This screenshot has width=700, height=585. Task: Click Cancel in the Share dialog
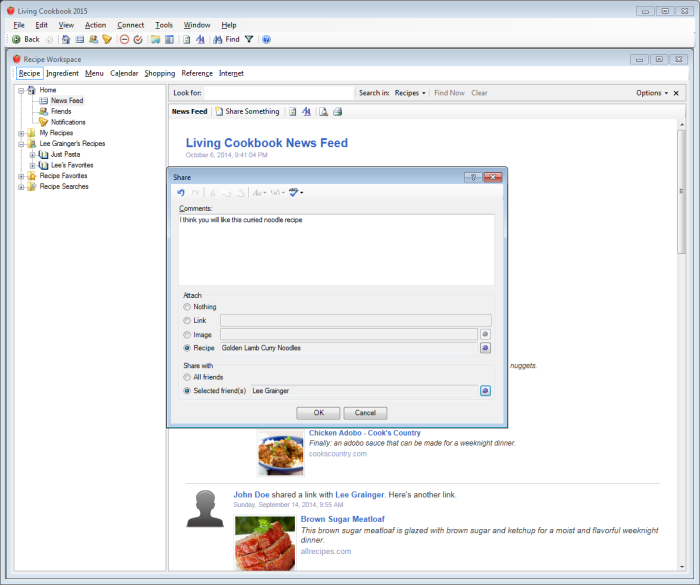[x=365, y=413]
